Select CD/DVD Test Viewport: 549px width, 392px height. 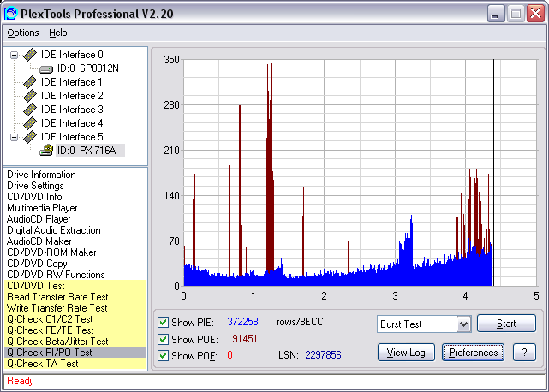[75, 286]
